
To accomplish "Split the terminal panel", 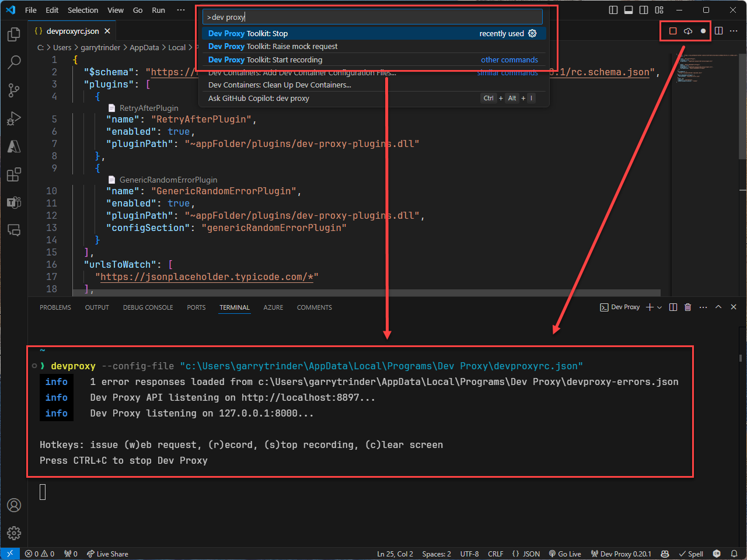I will 673,307.
